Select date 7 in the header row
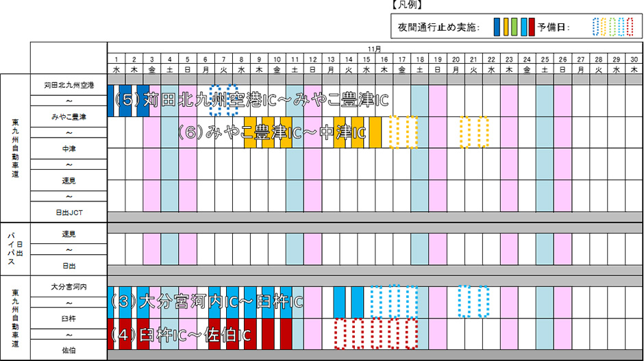This screenshot has height=361, width=644. (223, 60)
